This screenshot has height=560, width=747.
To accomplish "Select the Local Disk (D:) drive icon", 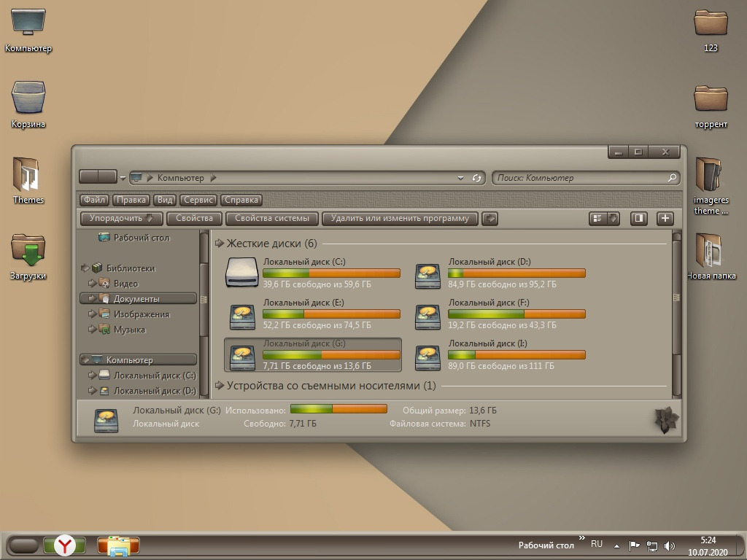I will 428,275.
